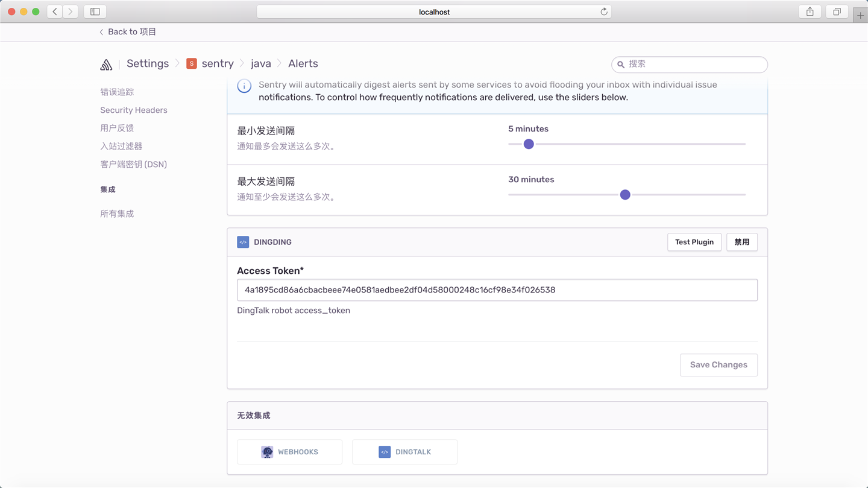Click the 最小发送间隔 slider handle
The width and height of the screenshot is (868, 488).
point(529,144)
